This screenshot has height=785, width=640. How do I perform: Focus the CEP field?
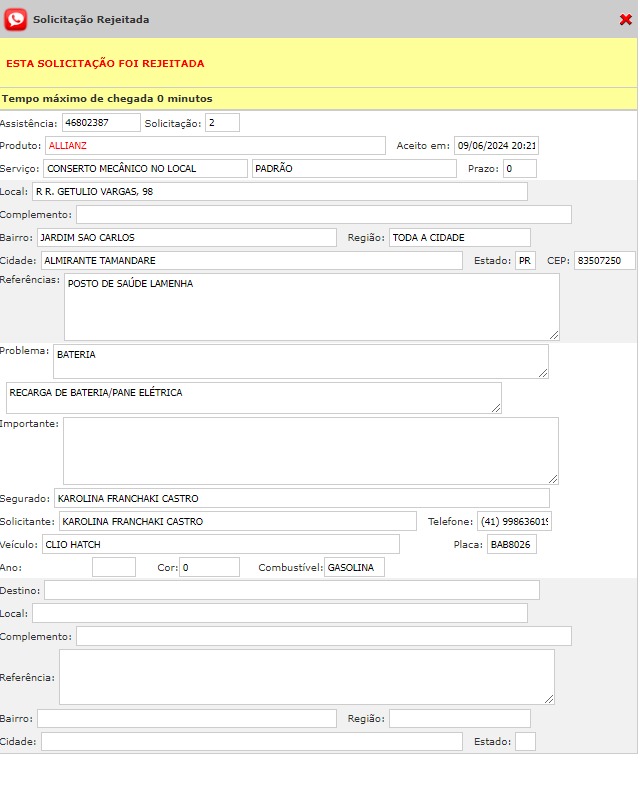604,261
